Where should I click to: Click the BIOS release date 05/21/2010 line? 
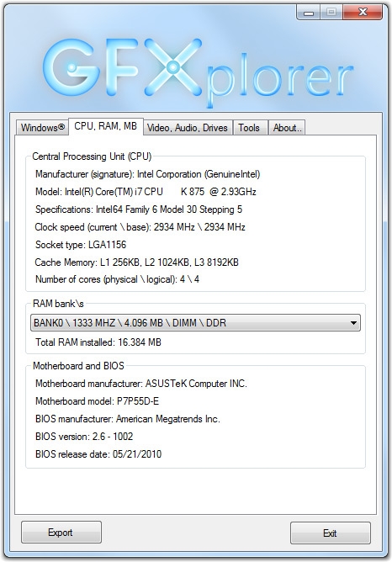tap(98, 454)
